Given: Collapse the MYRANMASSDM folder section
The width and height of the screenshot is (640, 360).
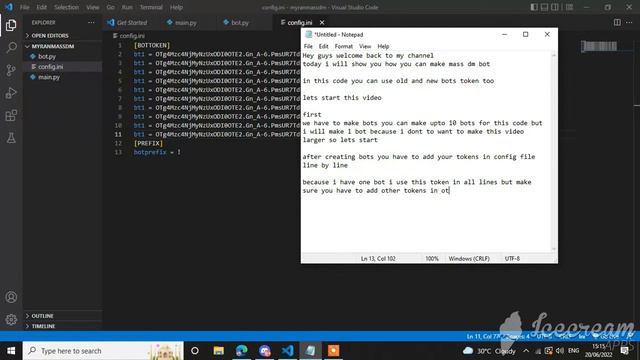Looking at the screenshot, I should pos(62,46).
